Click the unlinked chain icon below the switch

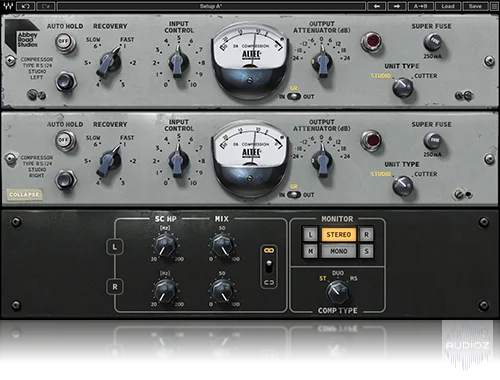pos(269,283)
